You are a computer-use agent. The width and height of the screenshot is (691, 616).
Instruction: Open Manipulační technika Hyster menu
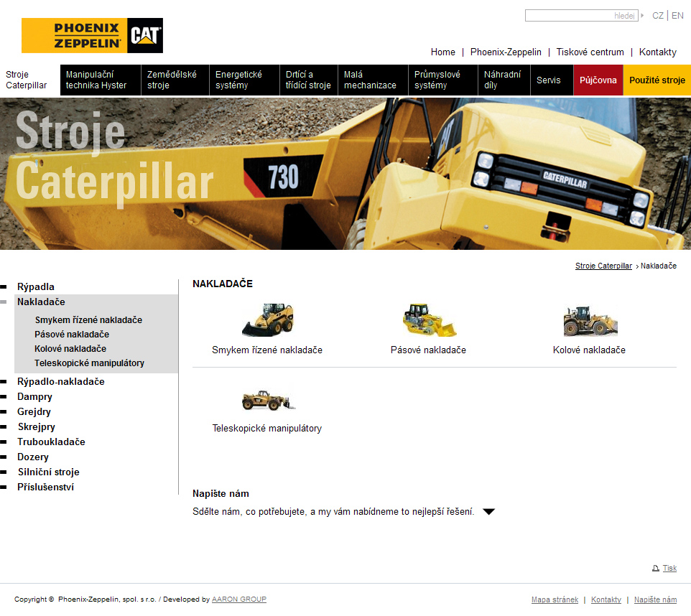101,80
